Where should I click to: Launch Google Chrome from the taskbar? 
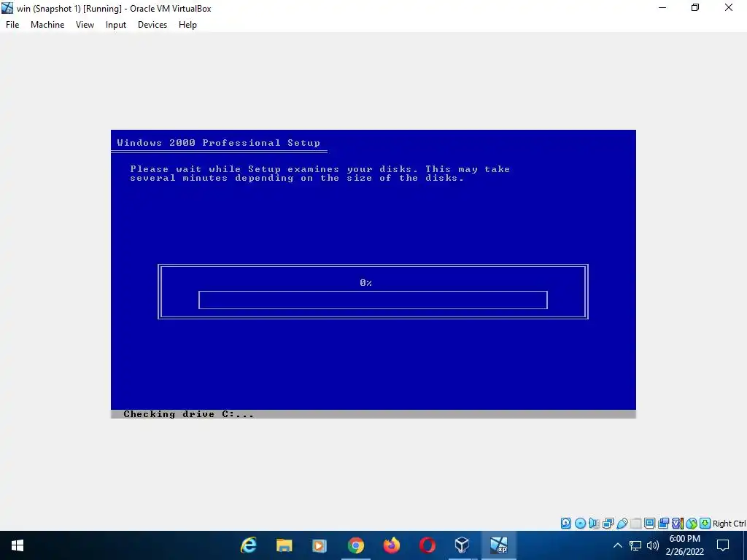355,545
